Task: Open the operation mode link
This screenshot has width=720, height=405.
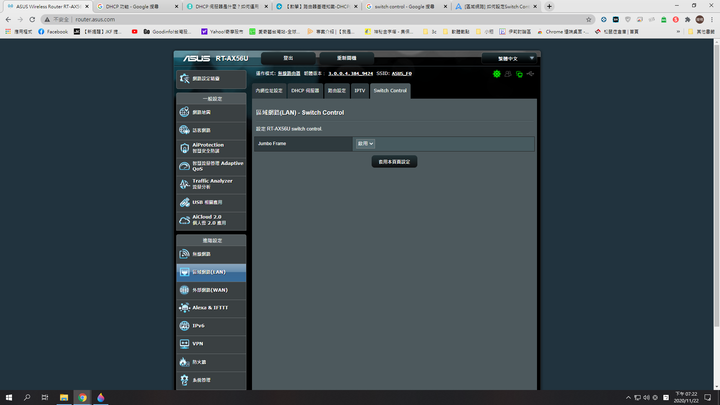Action: point(289,73)
